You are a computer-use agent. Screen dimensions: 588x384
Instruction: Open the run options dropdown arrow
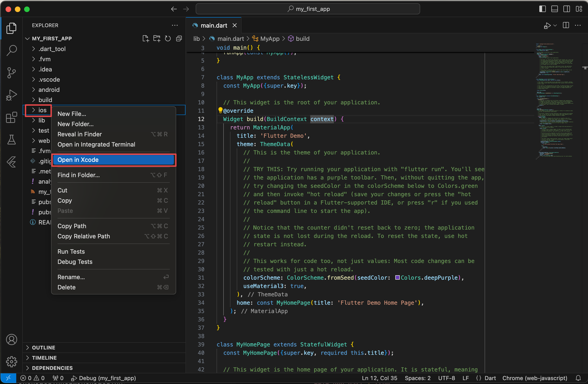coord(555,25)
